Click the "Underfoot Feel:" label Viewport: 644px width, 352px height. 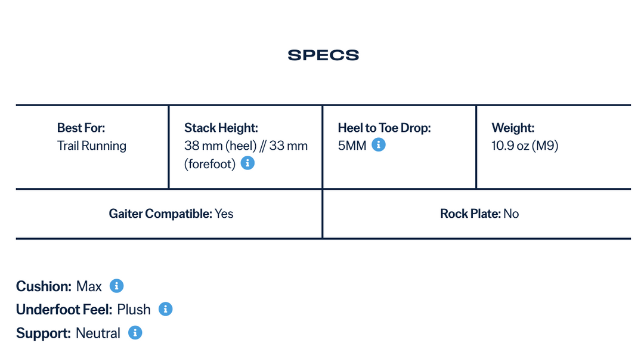tap(64, 310)
